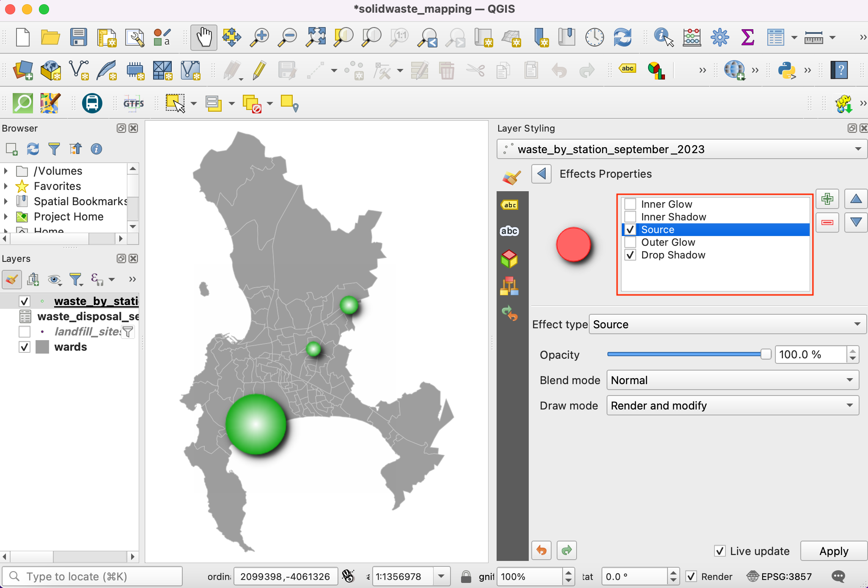The image size is (868, 588).
Task: Open the Effect type dropdown
Action: (x=727, y=324)
